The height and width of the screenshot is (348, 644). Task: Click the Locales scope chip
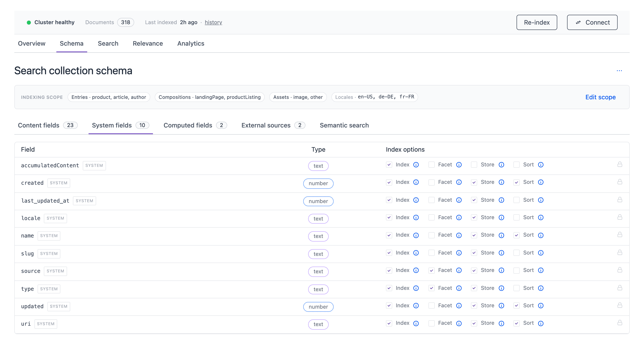[375, 97]
